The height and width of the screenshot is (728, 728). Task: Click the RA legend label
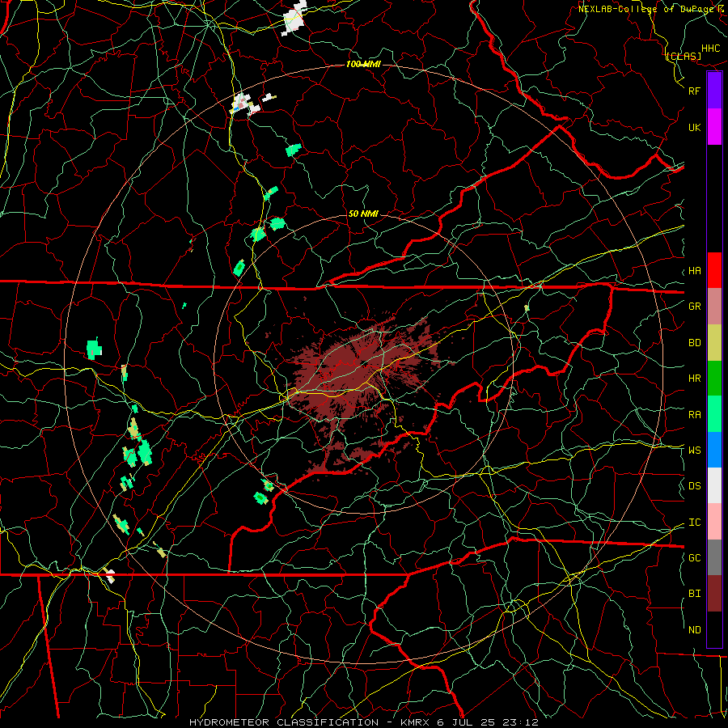click(695, 415)
